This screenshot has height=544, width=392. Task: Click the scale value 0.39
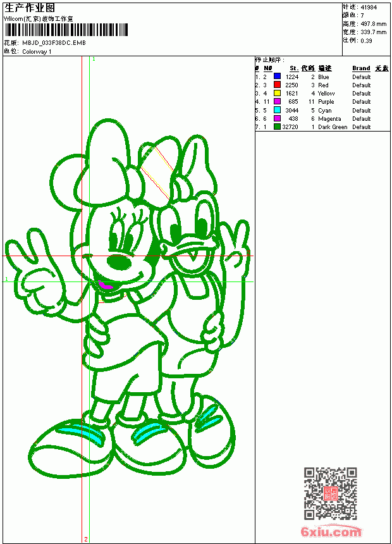pyautogui.click(x=366, y=41)
